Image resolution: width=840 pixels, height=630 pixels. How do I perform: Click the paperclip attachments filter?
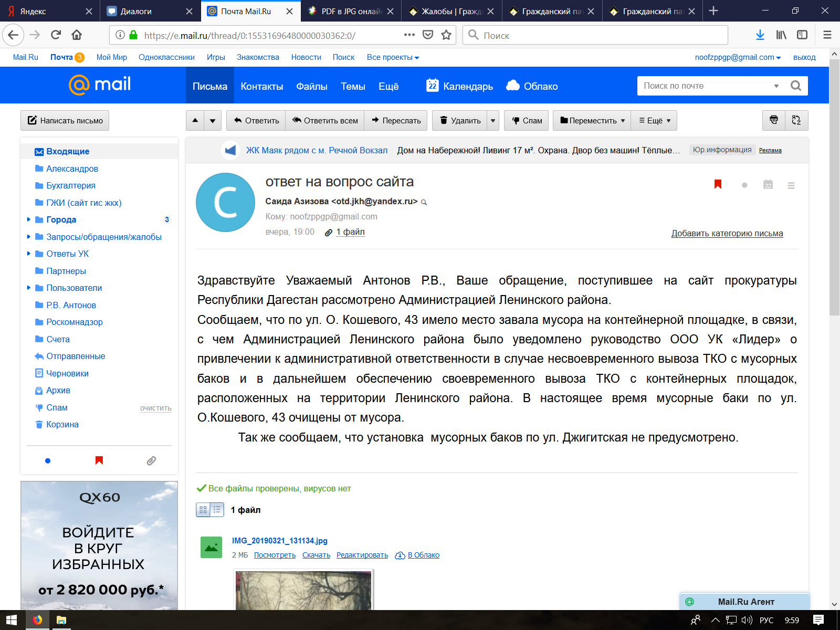coord(151,460)
